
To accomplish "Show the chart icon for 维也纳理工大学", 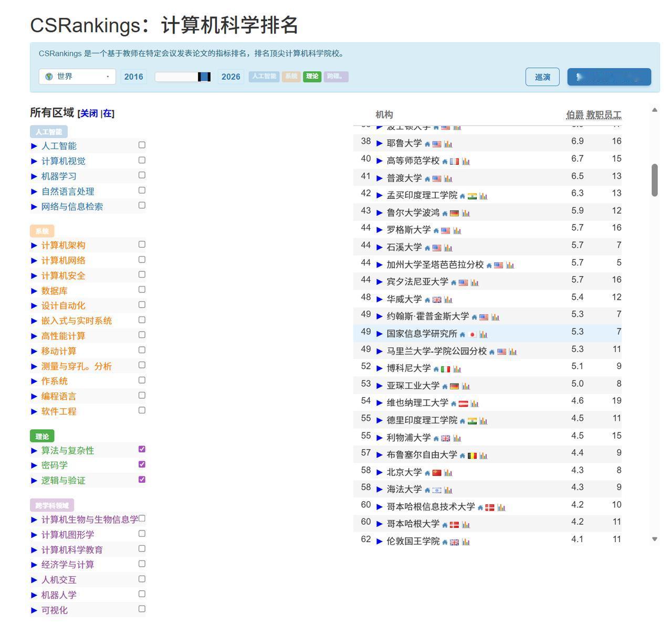I will tap(475, 404).
